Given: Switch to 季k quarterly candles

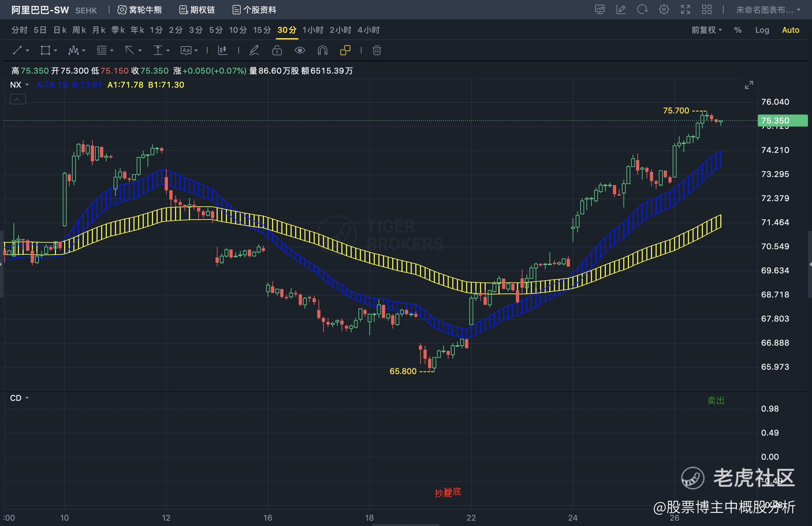Looking at the screenshot, I should [x=118, y=30].
